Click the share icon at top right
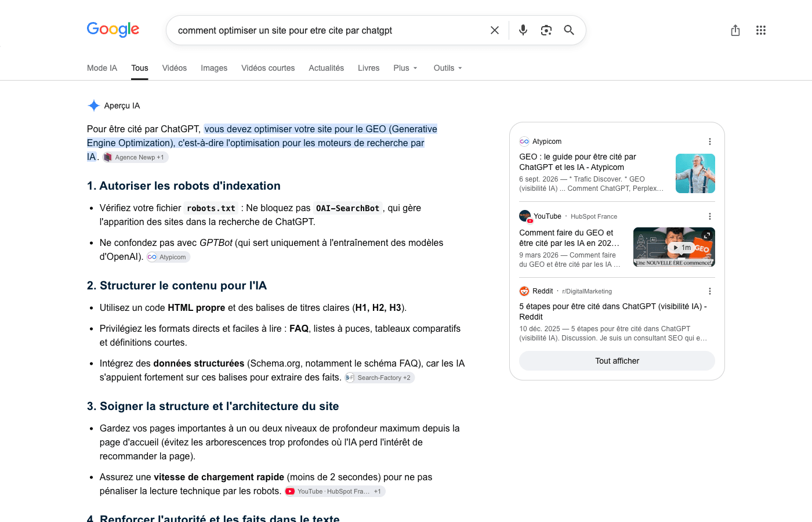This screenshot has height=522, width=812. click(735, 30)
